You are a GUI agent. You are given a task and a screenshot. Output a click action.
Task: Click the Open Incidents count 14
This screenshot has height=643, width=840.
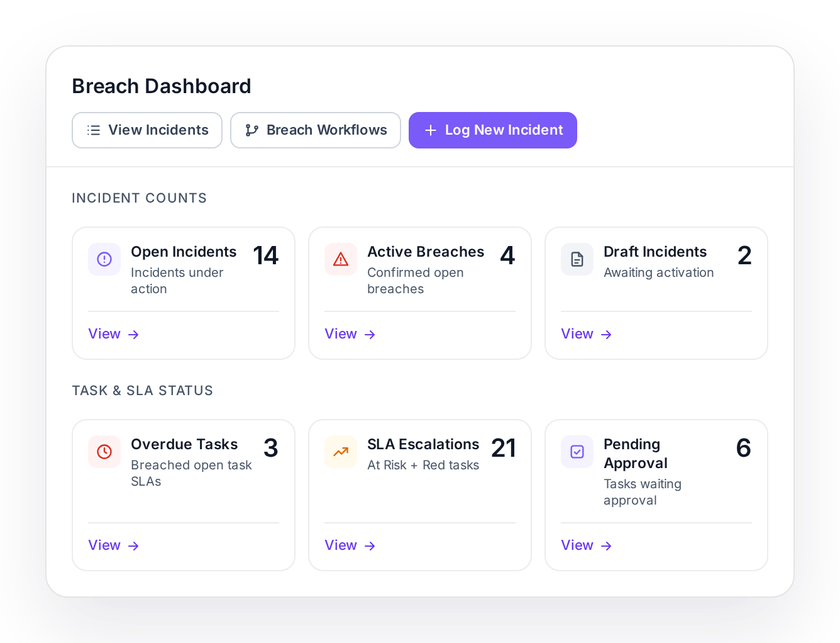(x=266, y=256)
